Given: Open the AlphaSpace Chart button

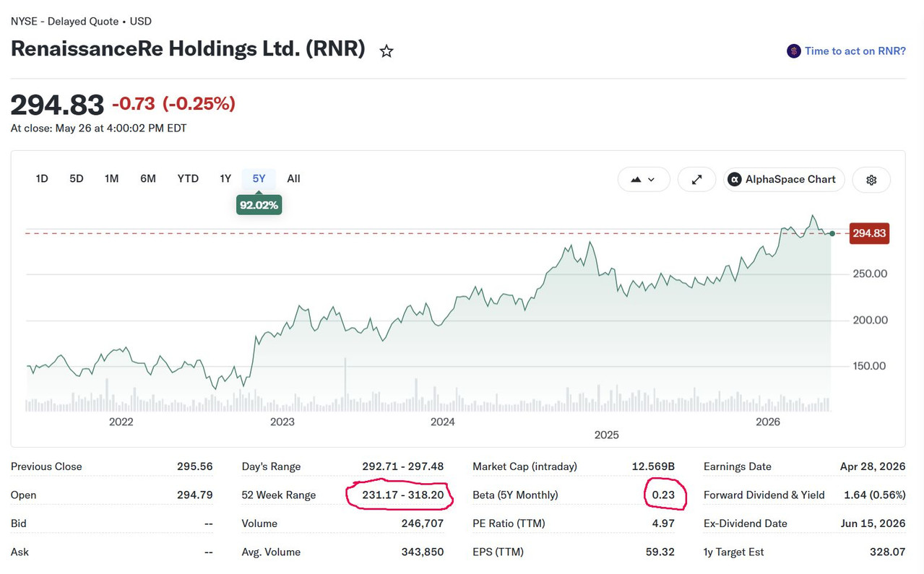Looking at the screenshot, I should [x=784, y=180].
